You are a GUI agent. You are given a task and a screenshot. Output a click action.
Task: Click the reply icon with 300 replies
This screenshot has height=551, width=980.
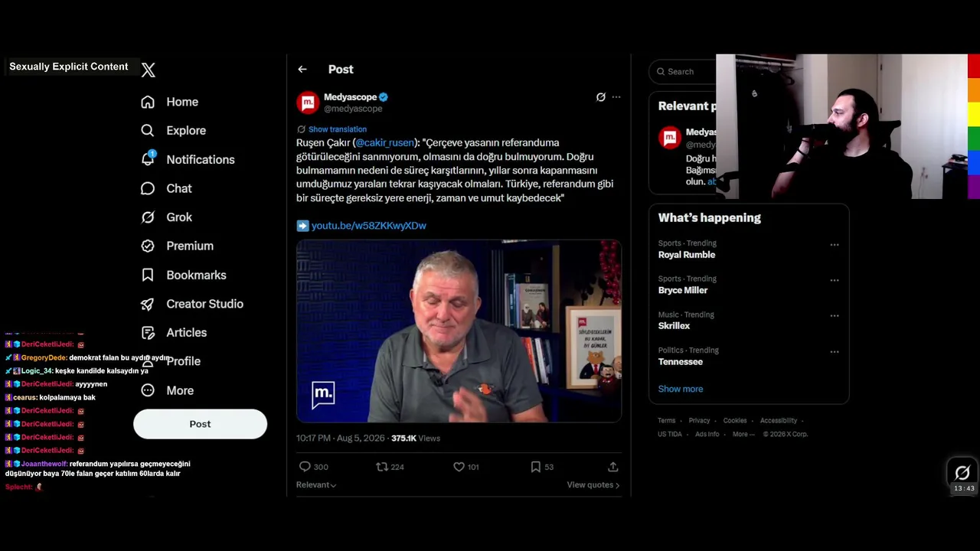tap(305, 467)
